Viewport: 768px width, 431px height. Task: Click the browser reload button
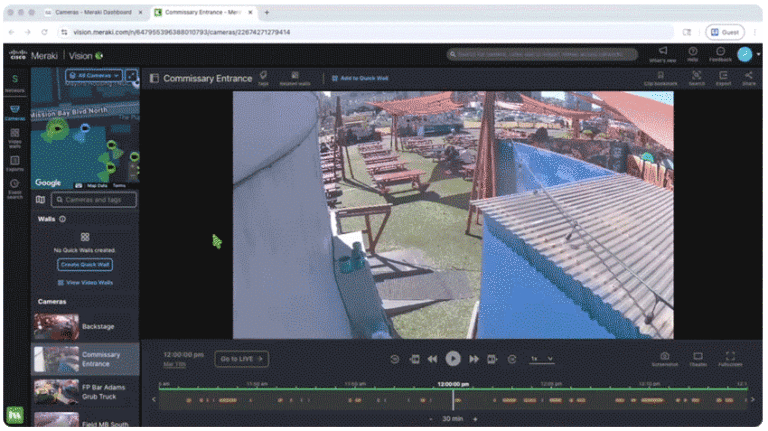pos(44,32)
